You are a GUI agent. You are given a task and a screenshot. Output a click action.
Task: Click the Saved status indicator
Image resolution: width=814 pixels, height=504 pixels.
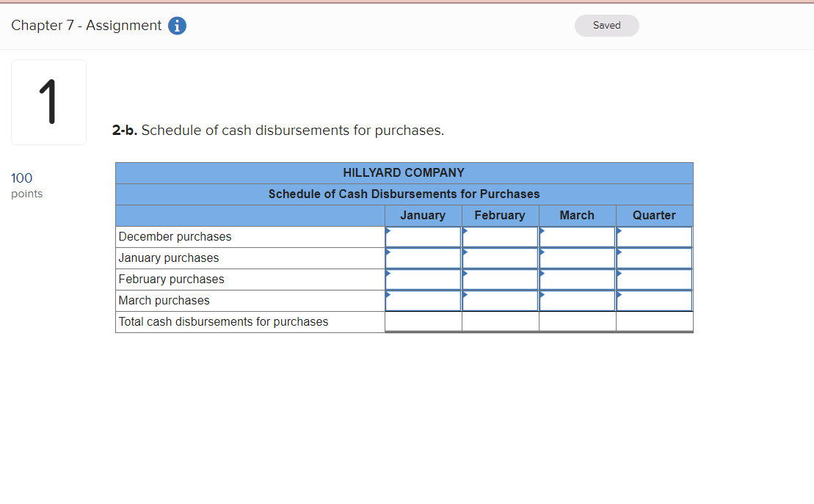click(606, 25)
